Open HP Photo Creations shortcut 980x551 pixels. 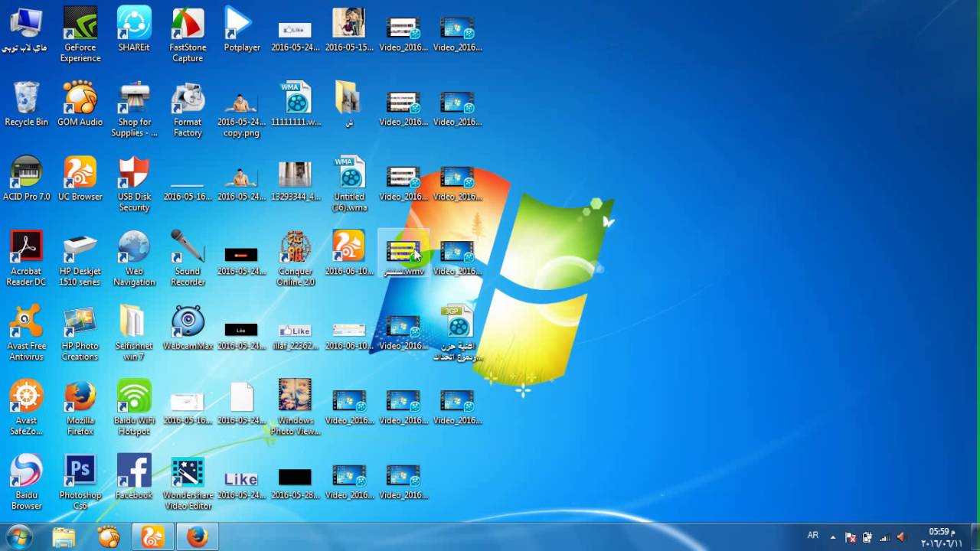pyautogui.click(x=80, y=333)
